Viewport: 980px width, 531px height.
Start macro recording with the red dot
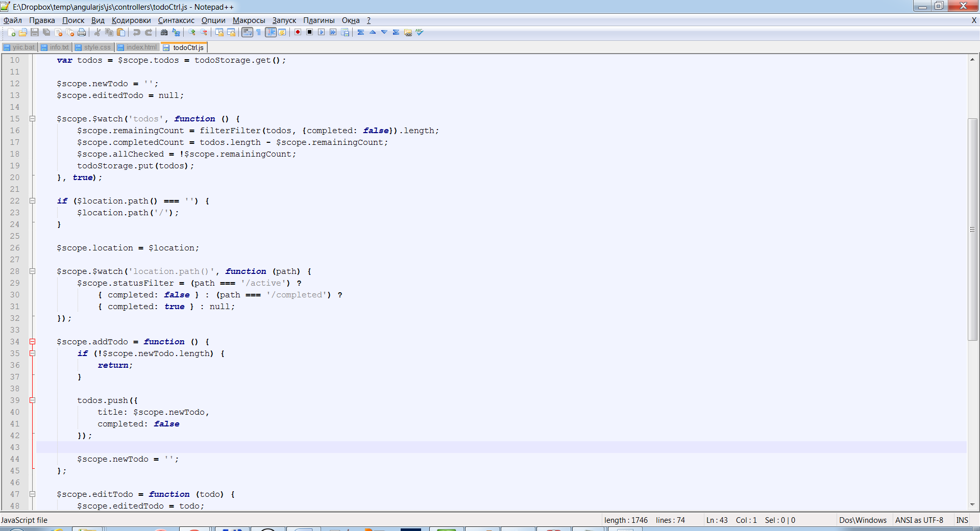coord(298,32)
